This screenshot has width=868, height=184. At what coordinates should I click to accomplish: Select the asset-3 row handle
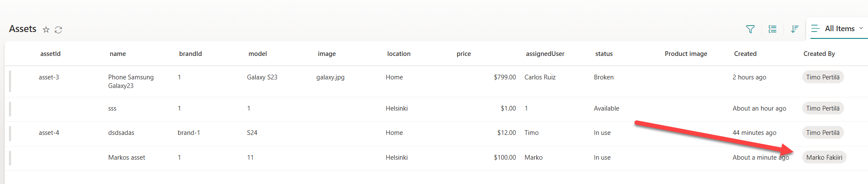[10, 81]
